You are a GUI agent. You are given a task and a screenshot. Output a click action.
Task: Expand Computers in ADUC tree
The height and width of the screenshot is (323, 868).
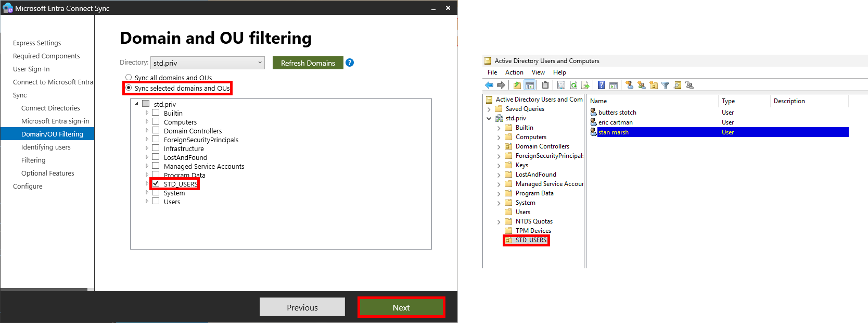tap(499, 138)
